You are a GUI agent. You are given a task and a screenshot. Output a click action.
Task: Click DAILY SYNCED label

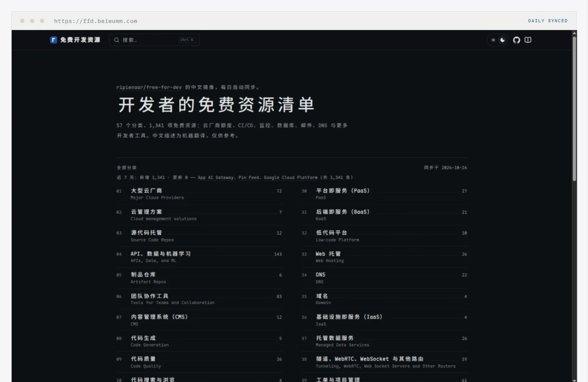(x=548, y=21)
